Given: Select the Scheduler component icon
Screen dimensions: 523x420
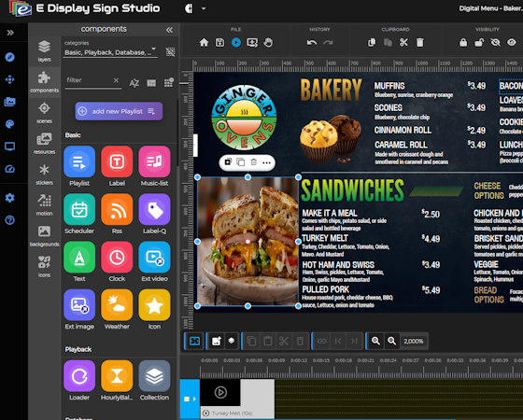Looking at the screenshot, I should (79, 209).
